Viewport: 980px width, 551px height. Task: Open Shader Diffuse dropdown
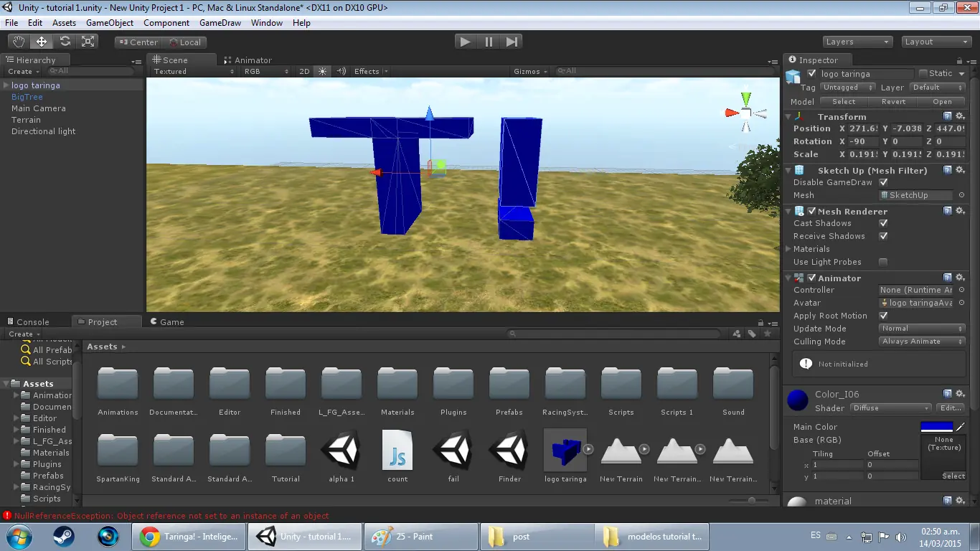coord(890,408)
